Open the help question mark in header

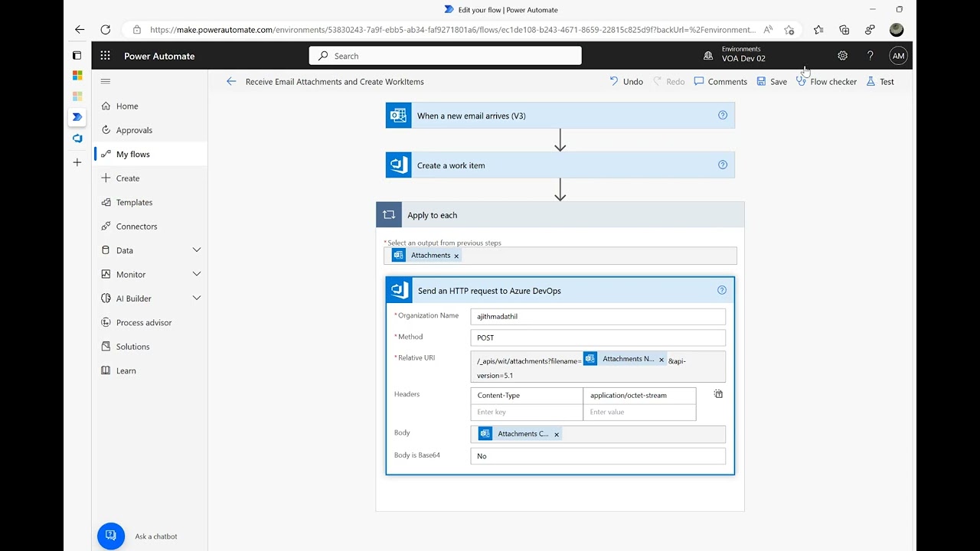click(870, 56)
